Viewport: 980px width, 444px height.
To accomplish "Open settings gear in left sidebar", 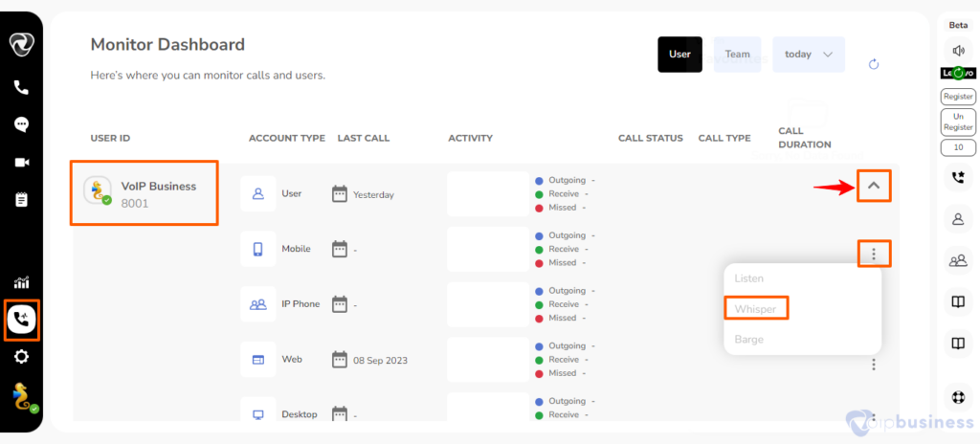I will pyautogui.click(x=21, y=357).
